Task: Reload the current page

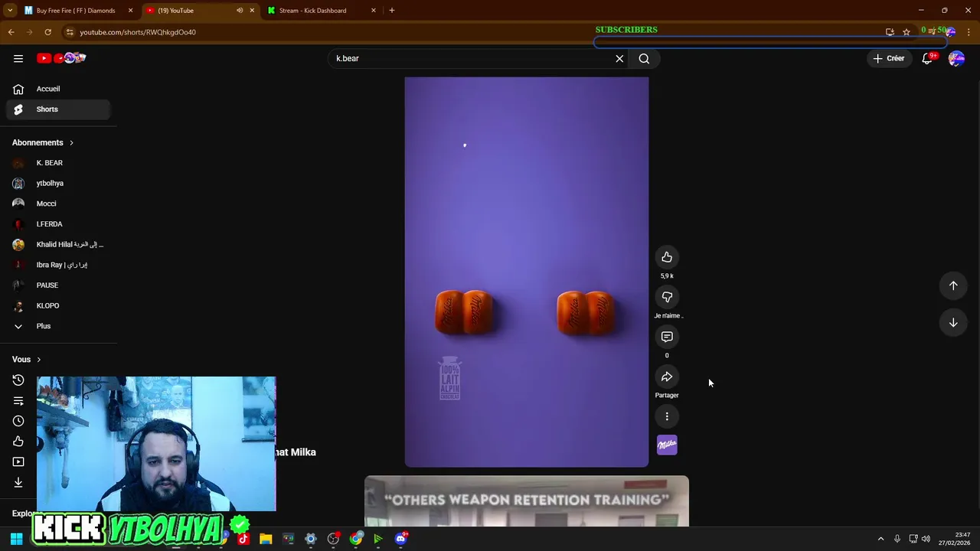Action: click(47, 32)
